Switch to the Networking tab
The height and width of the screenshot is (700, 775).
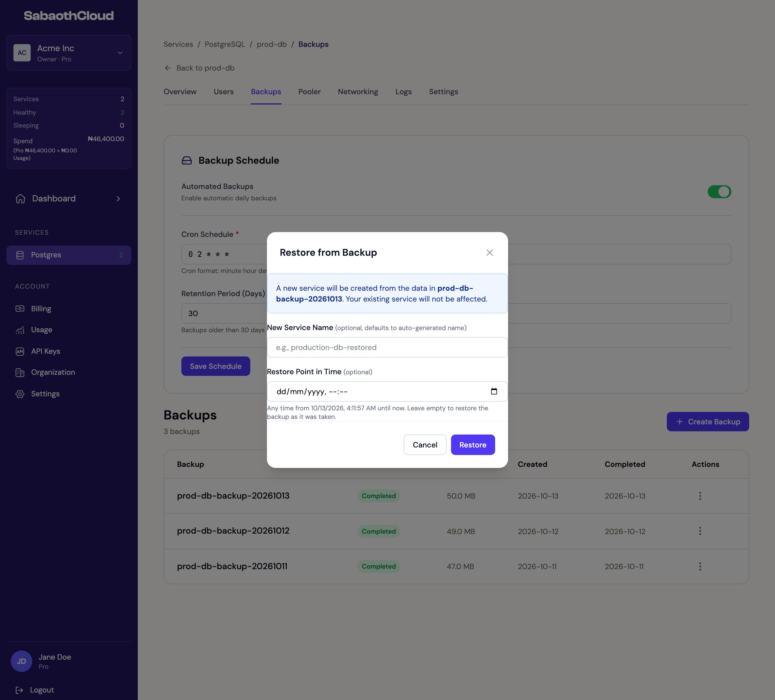click(x=358, y=92)
